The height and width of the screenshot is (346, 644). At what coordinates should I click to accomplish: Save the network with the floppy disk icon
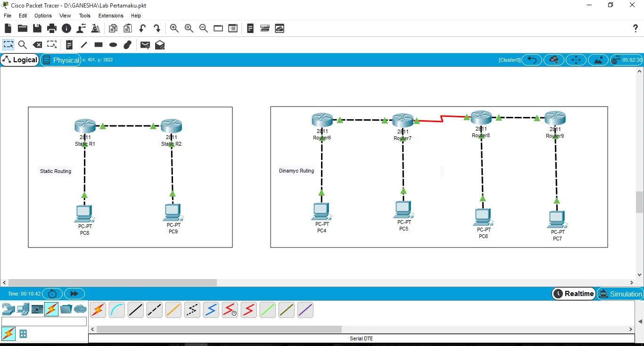click(37, 29)
